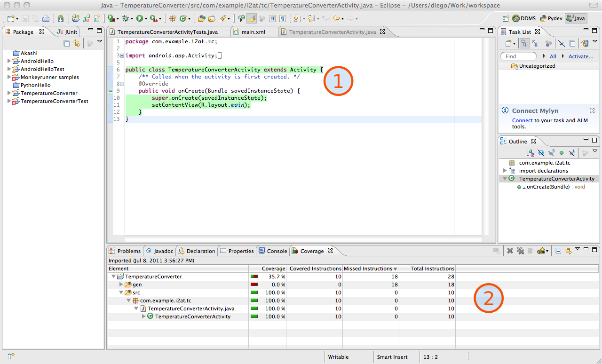Collapse all in Package Explorer
Screen dimensions: 602x364
67,43
